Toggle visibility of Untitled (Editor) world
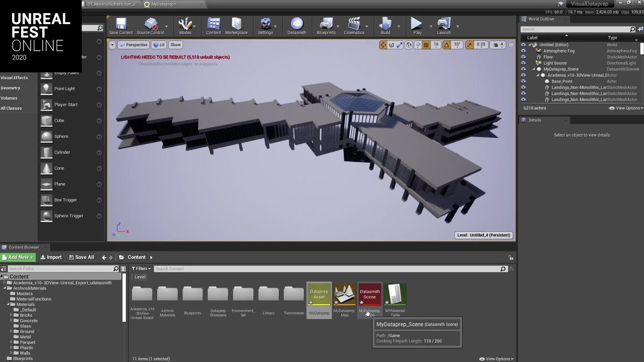This screenshot has height=362, width=644. [523, 45]
